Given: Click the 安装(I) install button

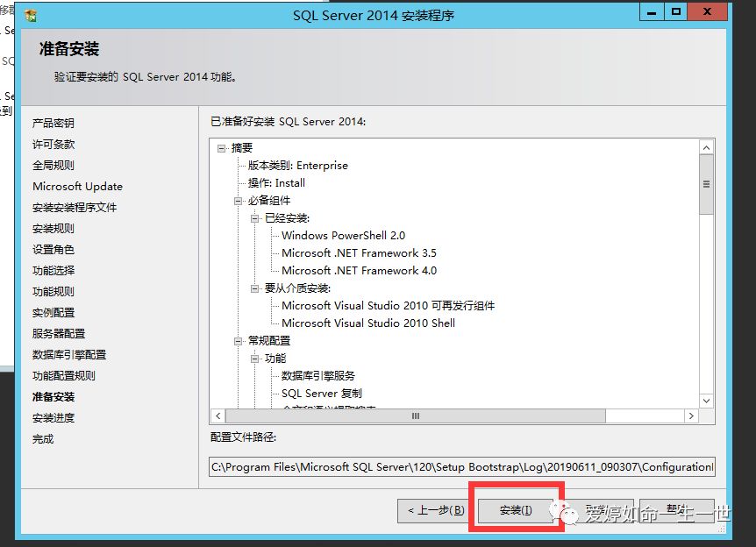Looking at the screenshot, I should 516,510.
